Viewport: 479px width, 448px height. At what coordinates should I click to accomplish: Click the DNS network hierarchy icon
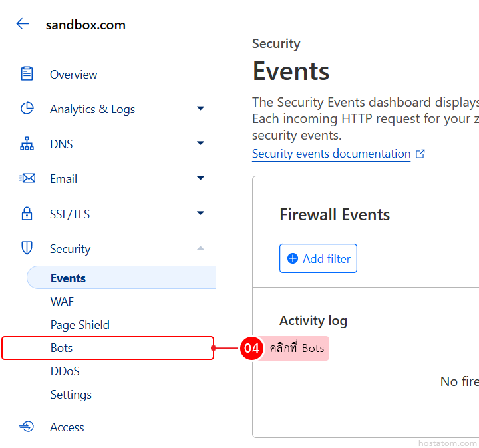[x=27, y=144]
